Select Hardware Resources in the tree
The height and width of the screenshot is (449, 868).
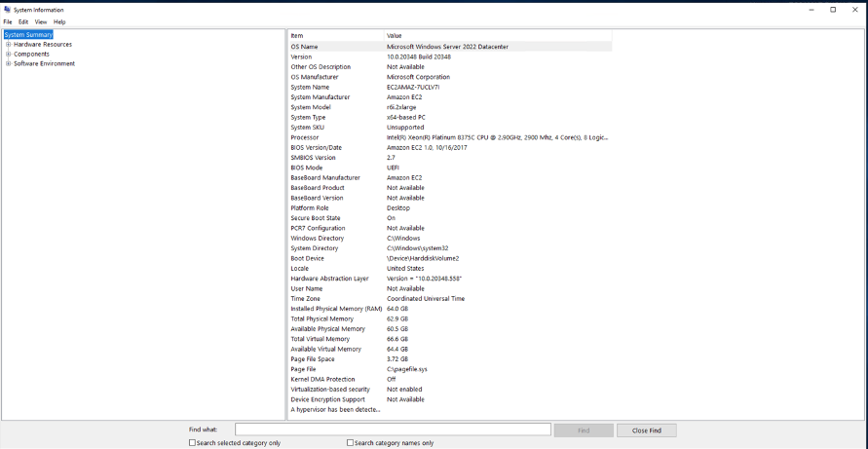pos(43,44)
